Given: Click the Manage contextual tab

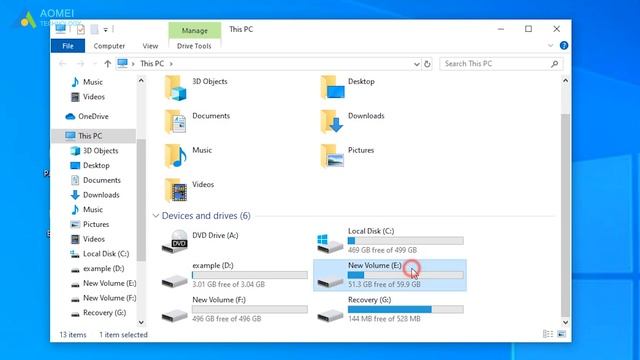Looking at the screenshot, I should [195, 30].
